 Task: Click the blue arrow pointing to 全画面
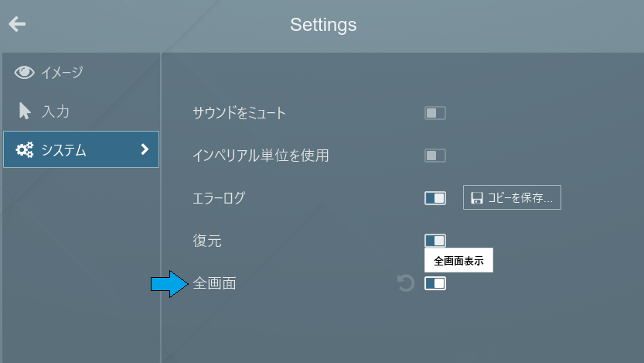(169, 283)
